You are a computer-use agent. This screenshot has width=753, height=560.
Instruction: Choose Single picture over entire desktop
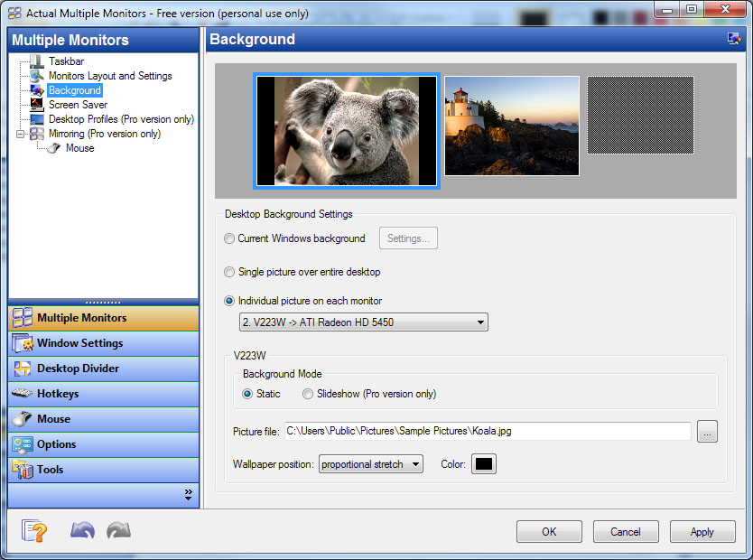pos(229,272)
